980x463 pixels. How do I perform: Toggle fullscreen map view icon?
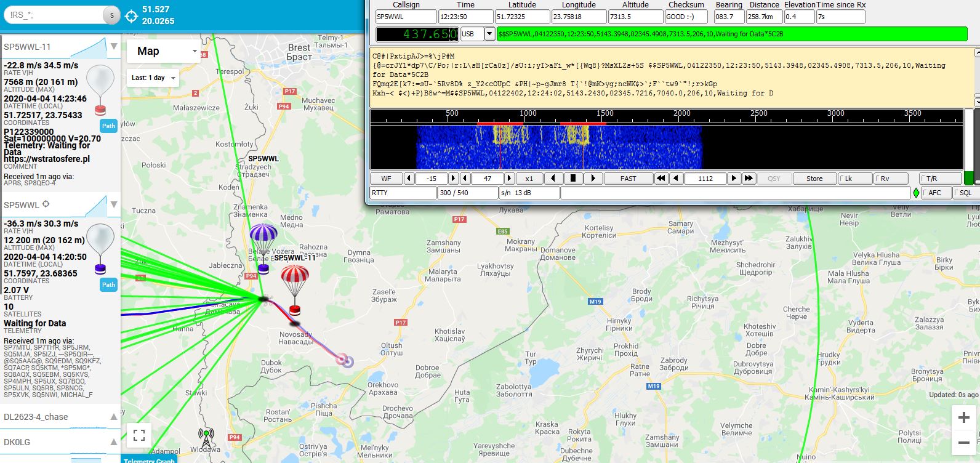tap(139, 435)
